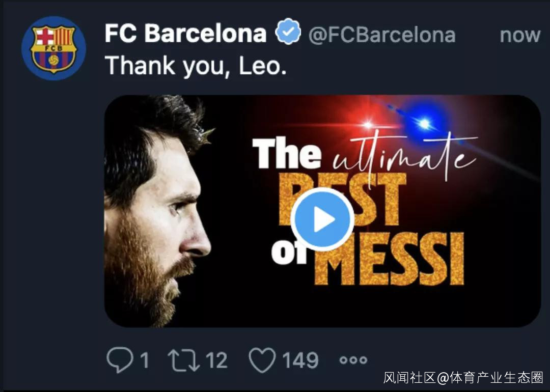This screenshot has width=550, height=392.
Task: Play the Best of Messi video
Action: point(322,219)
